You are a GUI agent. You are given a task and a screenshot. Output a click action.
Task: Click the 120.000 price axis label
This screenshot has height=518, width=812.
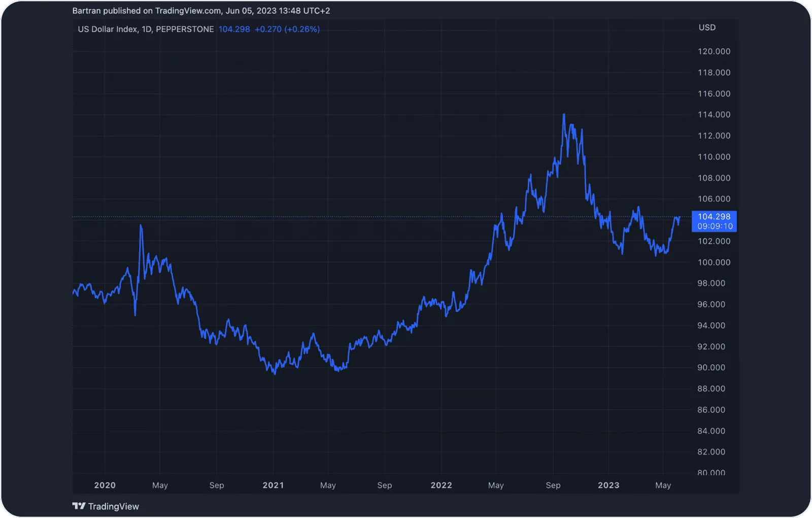point(714,51)
